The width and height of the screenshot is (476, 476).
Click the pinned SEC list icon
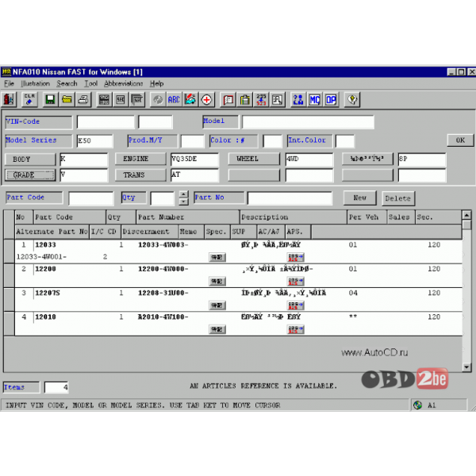click(x=137, y=99)
